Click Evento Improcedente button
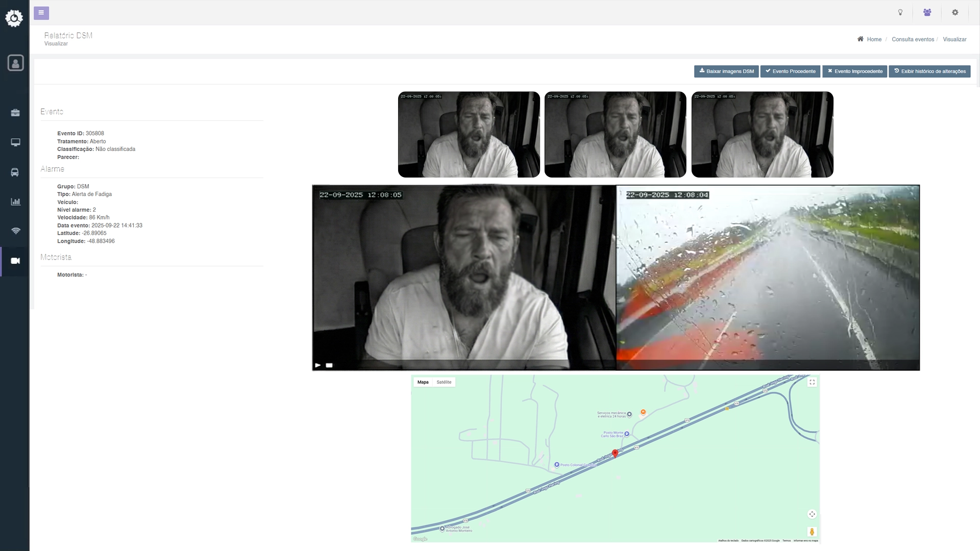The width and height of the screenshot is (980, 551). click(x=854, y=71)
